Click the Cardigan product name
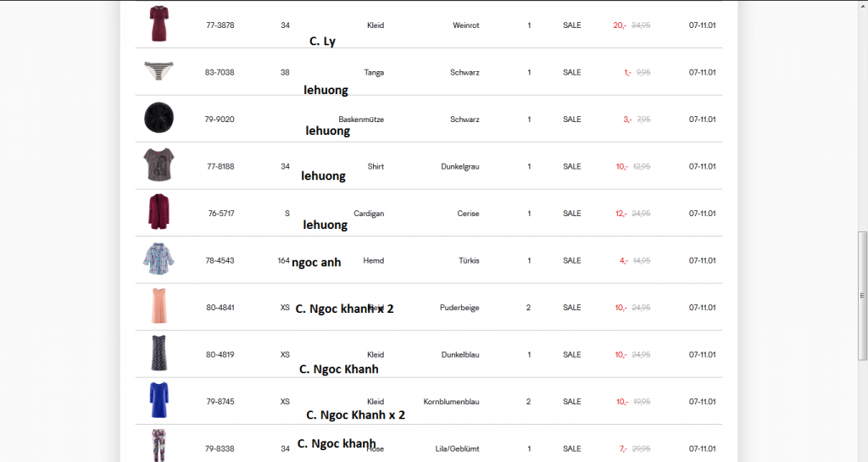 (369, 214)
